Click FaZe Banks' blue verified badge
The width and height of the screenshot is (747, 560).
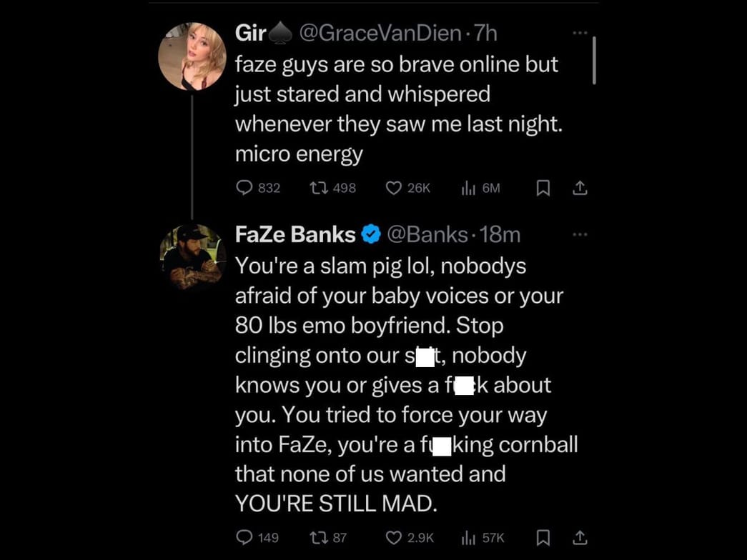coord(370,233)
